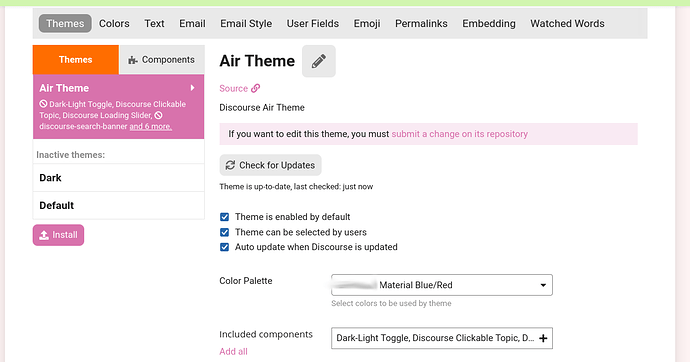Go to the Colors tab
The image size is (690, 362).
point(114,23)
